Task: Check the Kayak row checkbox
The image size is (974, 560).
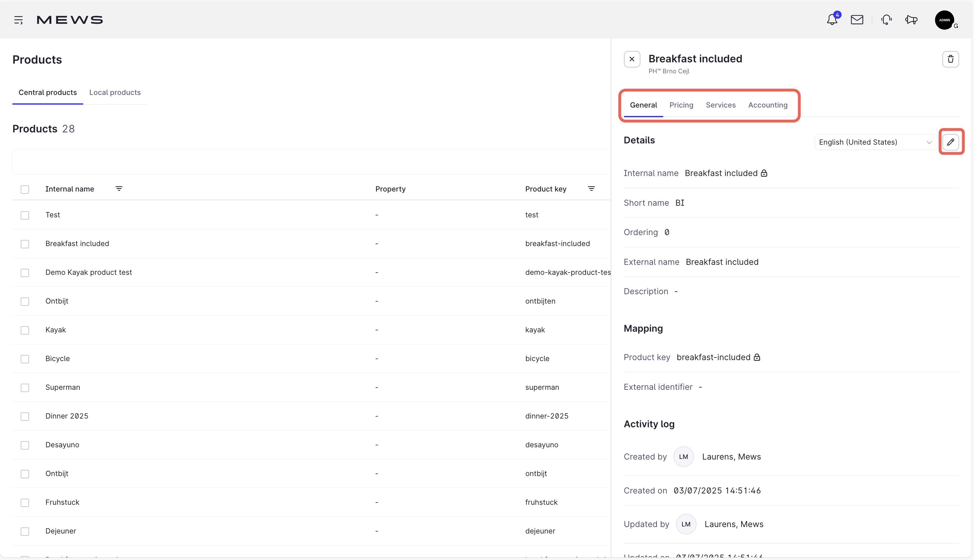Action: coord(25,330)
